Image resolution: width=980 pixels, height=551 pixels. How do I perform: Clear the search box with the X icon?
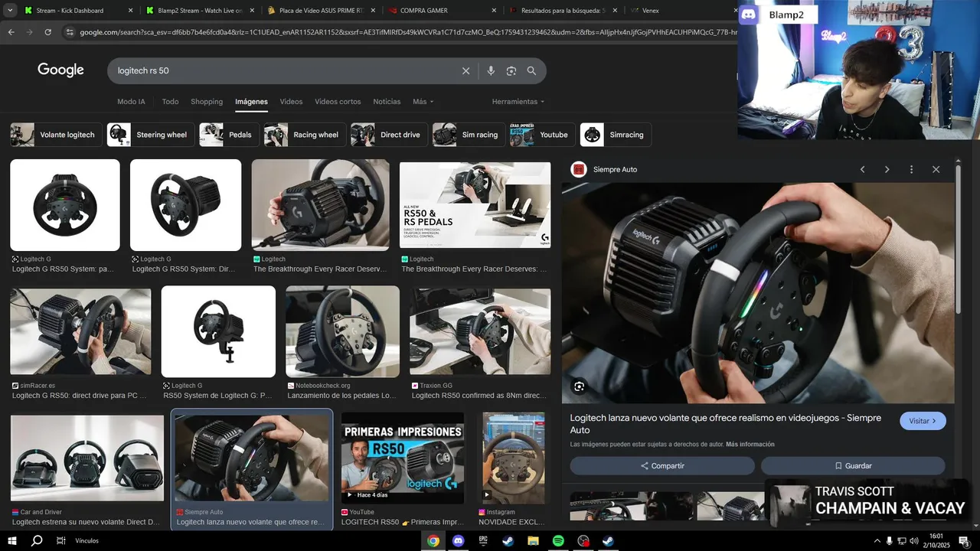pos(465,70)
